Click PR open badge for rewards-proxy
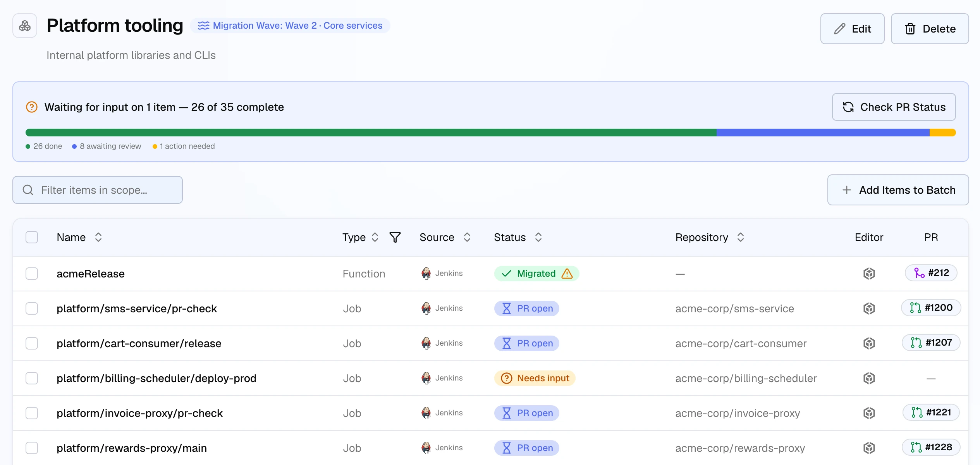The image size is (980, 465). point(527,448)
